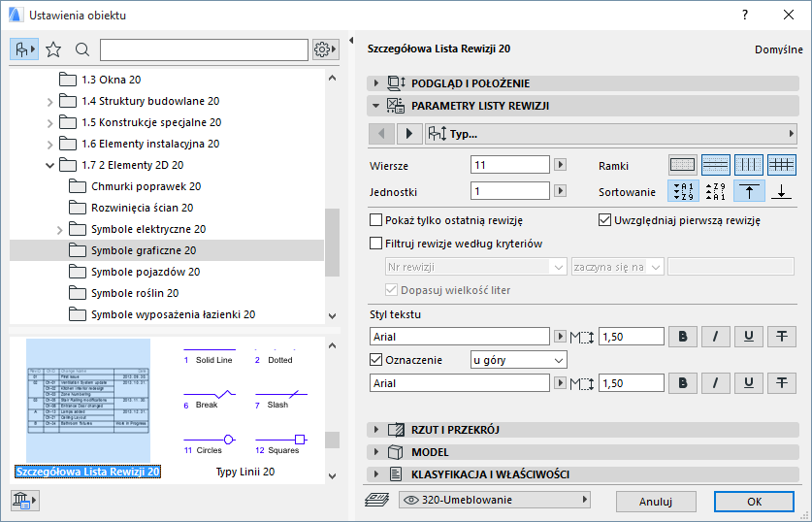Toggle bold for the first Arial text style
The height and width of the screenshot is (522, 812).
[683, 337]
